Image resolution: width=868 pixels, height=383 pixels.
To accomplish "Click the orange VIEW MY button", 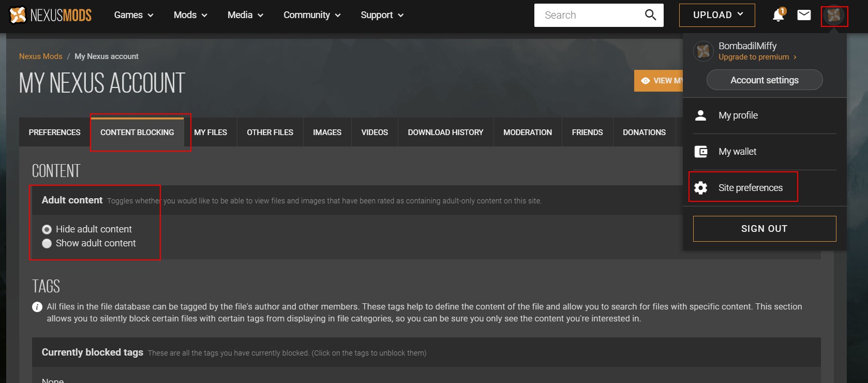I will 659,81.
